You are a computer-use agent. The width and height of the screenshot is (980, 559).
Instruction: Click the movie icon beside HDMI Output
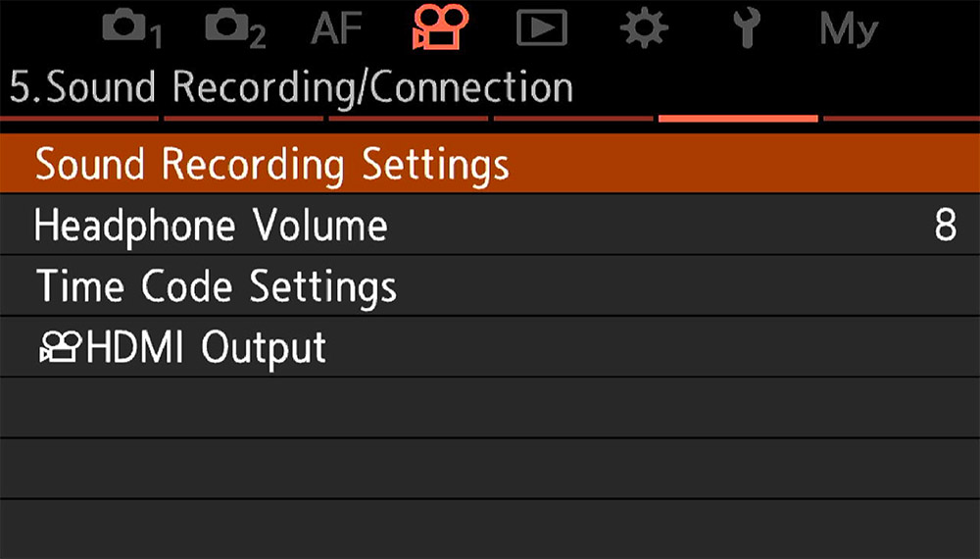[60, 349]
